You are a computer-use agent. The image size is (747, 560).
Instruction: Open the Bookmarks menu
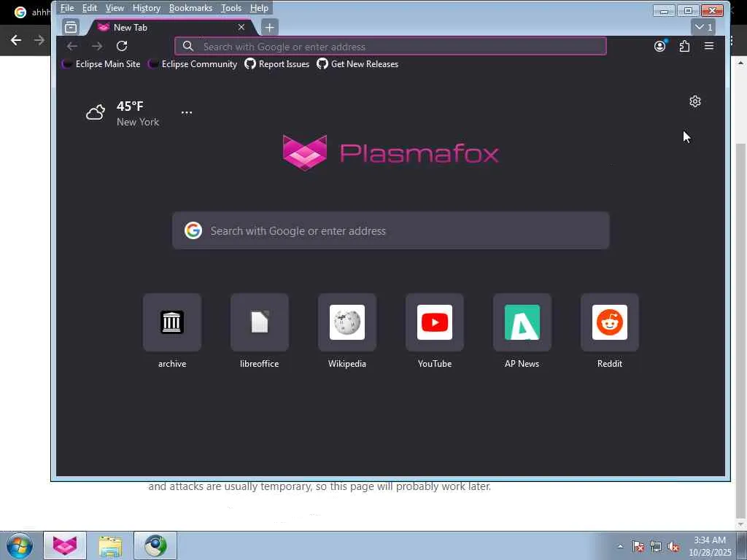point(190,8)
